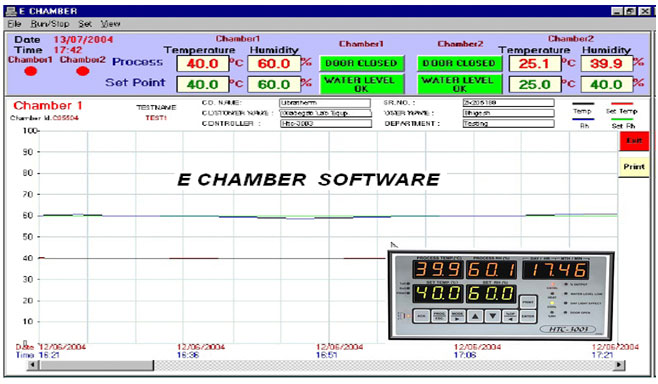Viewport: 658px width, 384px height.
Task: Click the E CHAMBER title bar icon
Action: click(x=11, y=11)
